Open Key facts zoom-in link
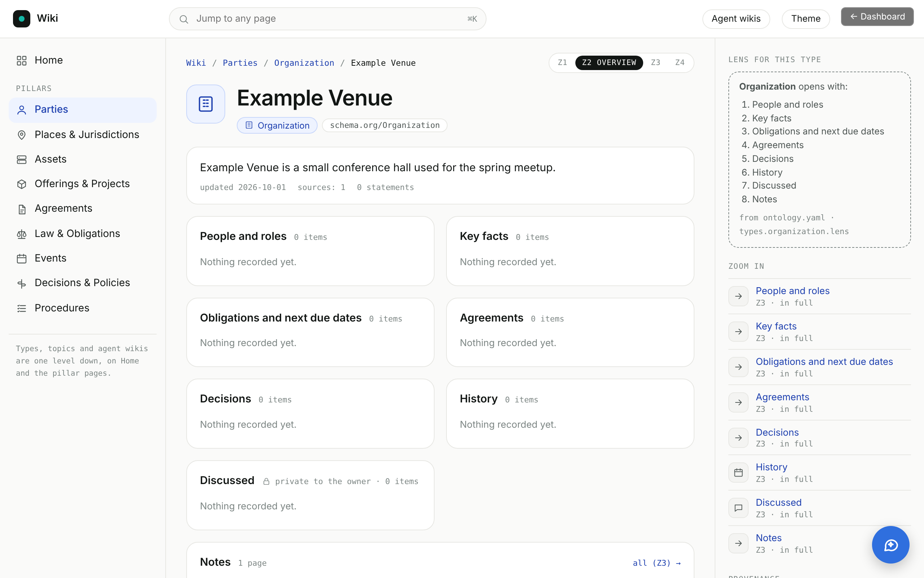This screenshot has height=578, width=924. pos(776,326)
